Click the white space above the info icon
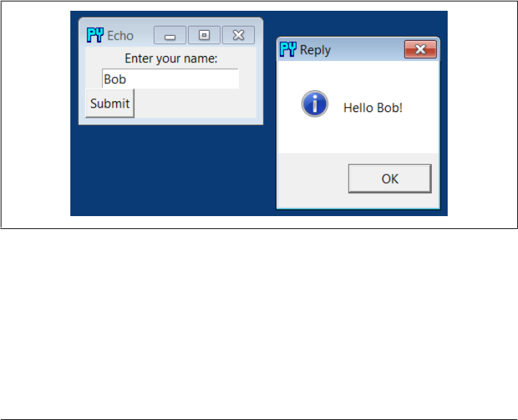This screenshot has height=420, width=518. [315, 75]
